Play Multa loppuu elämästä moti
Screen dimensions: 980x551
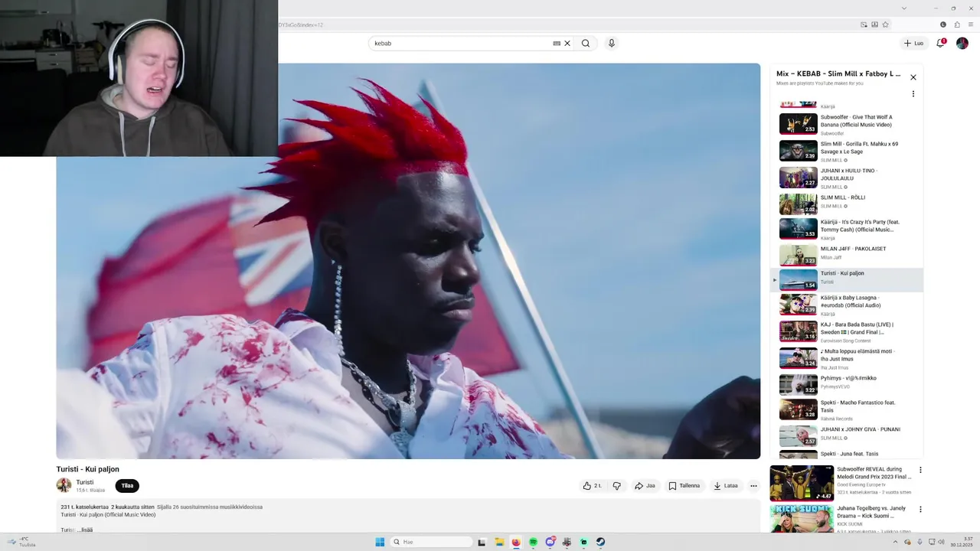tap(847, 358)
